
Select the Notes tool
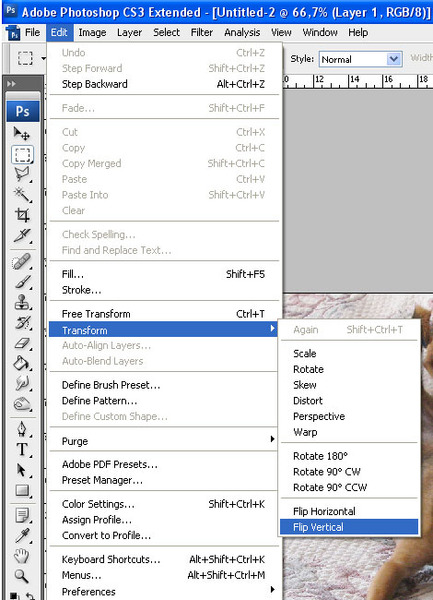[22, 516]
